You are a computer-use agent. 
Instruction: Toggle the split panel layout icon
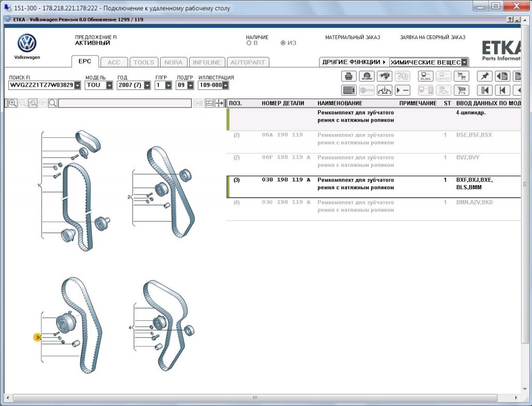pos(209,103)
